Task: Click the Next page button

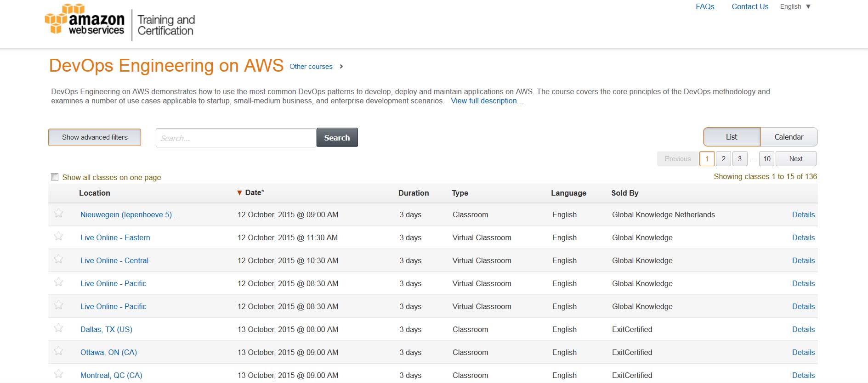Action: 796,159
